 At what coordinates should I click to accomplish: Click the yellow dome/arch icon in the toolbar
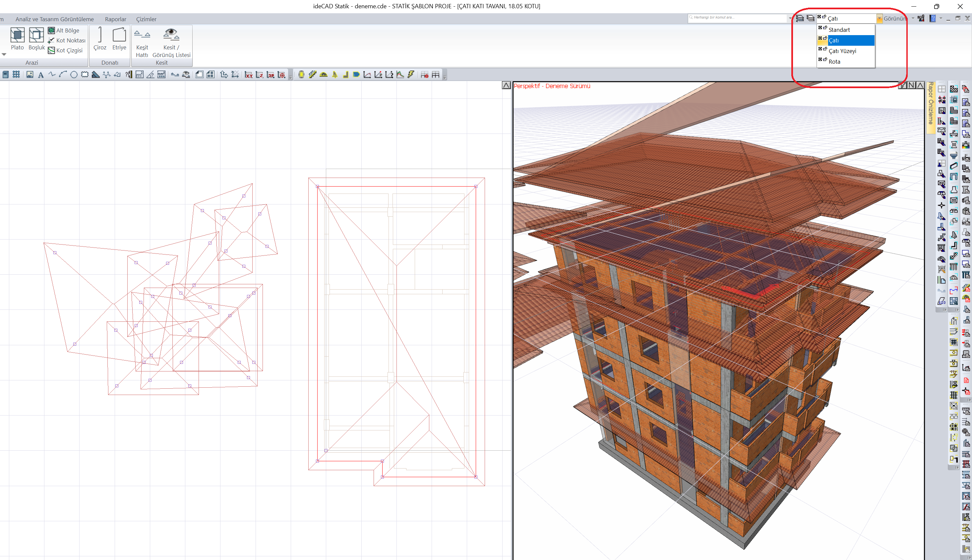324,75
